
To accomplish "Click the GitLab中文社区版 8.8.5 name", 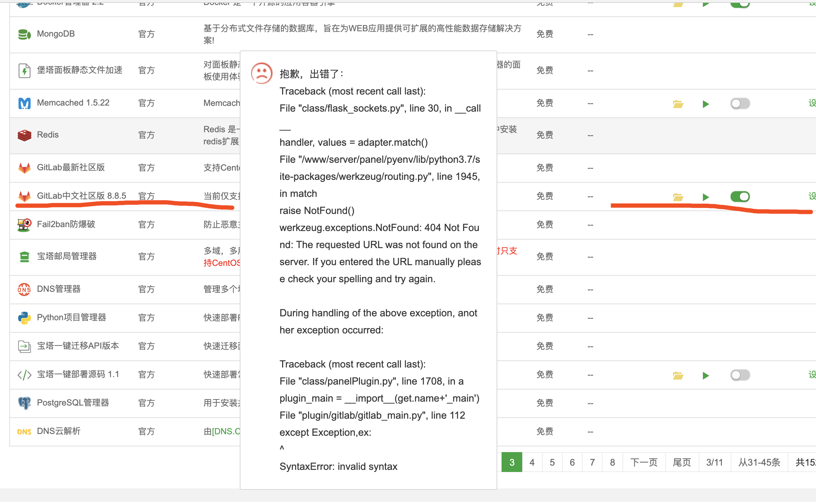I will click(x=81, y=196).
